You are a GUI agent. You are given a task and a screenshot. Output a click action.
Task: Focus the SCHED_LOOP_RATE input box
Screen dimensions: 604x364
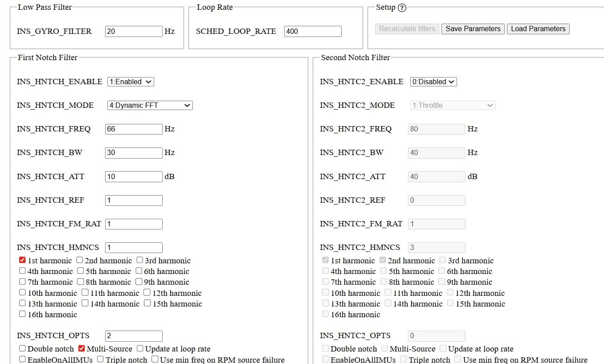point(313,31)
